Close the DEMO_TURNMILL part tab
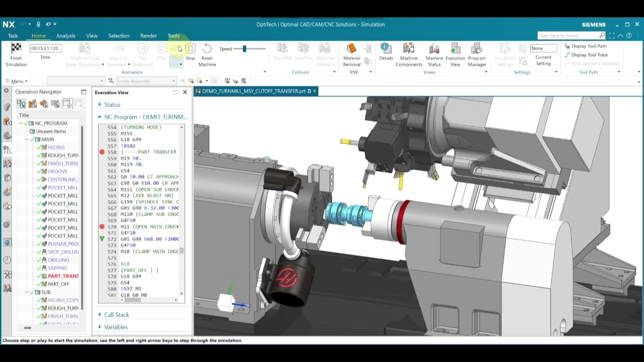644x362 pixels. [314, 91]
